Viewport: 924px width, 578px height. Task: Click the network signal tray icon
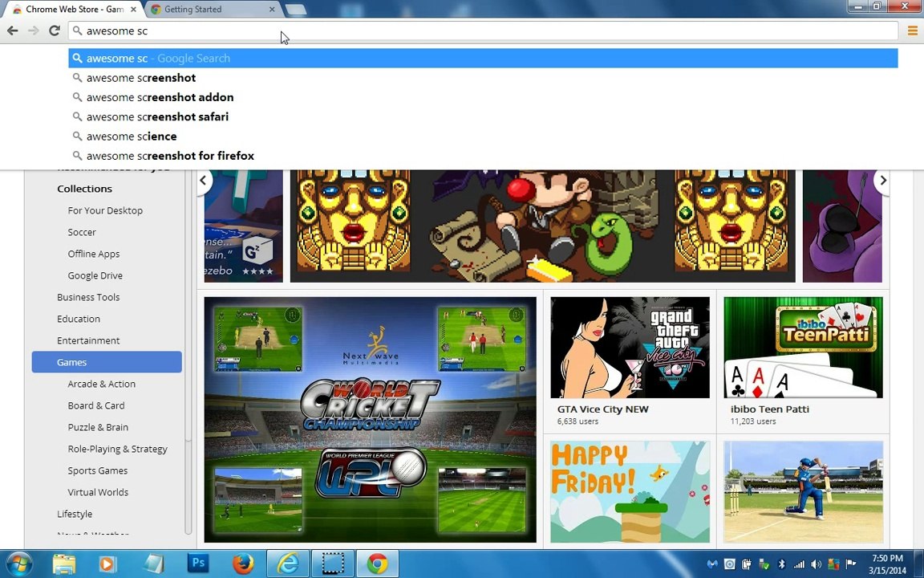[799, 564]
